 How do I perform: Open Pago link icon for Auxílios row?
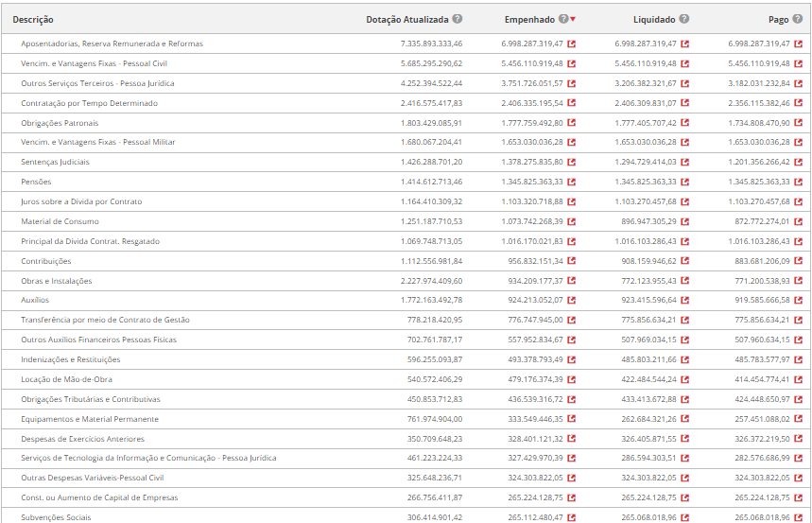[x=798, y=301]
